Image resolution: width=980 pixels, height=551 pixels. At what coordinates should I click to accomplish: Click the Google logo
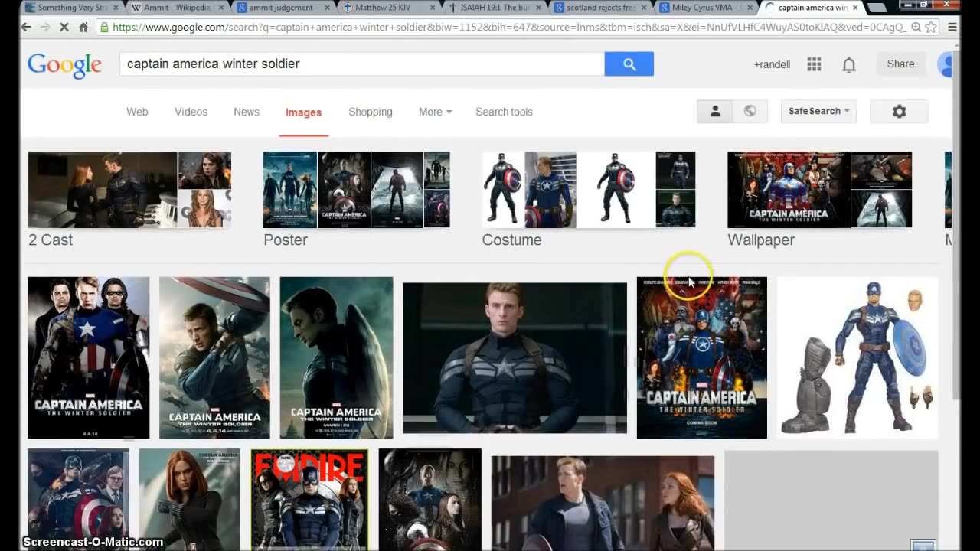(64, 65)
